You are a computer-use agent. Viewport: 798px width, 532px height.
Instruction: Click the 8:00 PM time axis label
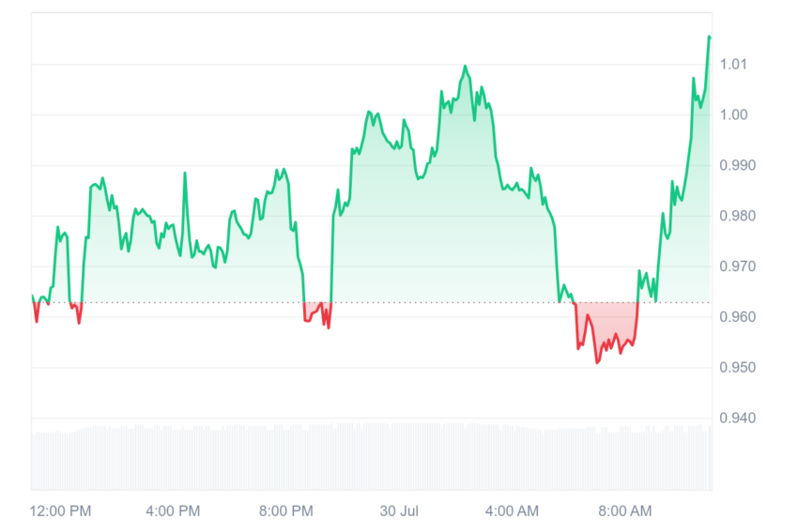[x=286, y=511]
